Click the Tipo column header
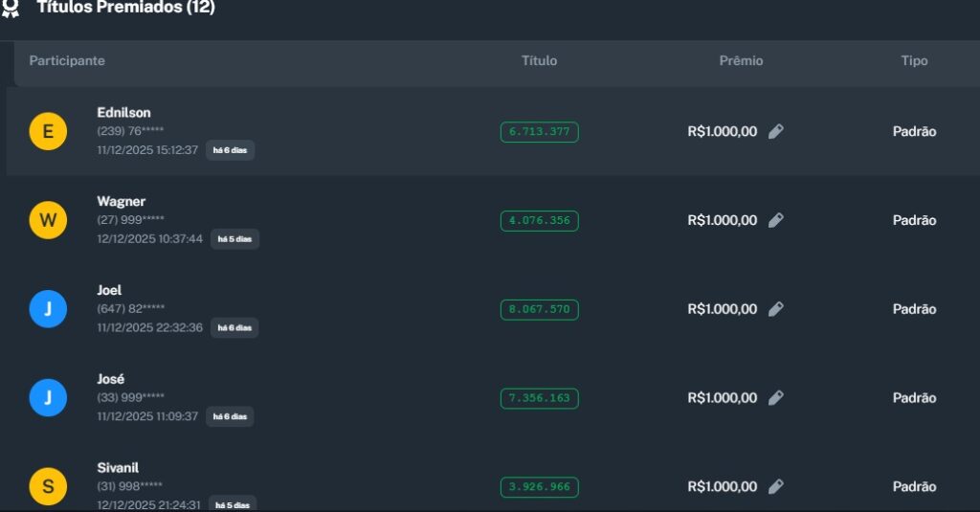The height and width of the screenshot is (512, 980). coord(914,61)
